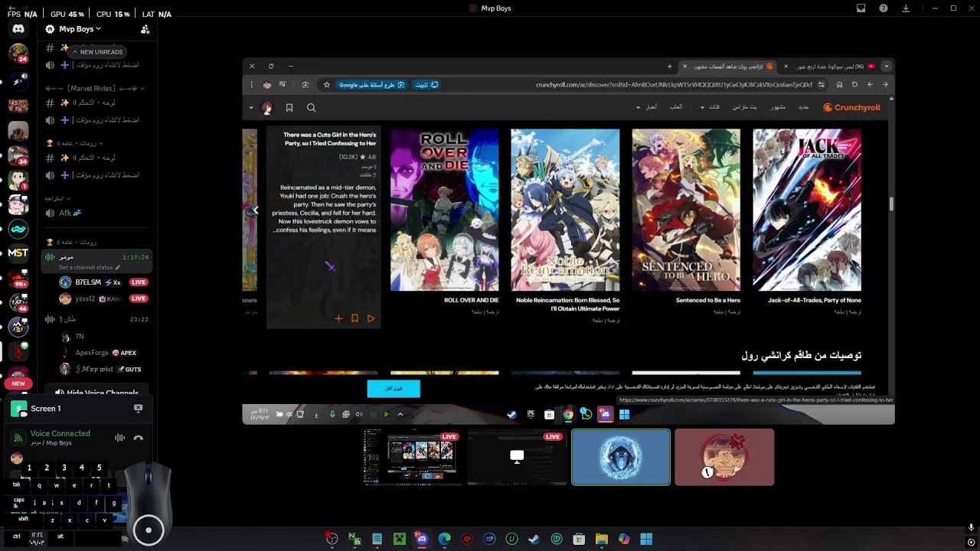Open Discord help icon in title bar
Screen dimensions: 980x551
(x=884, y=8)
